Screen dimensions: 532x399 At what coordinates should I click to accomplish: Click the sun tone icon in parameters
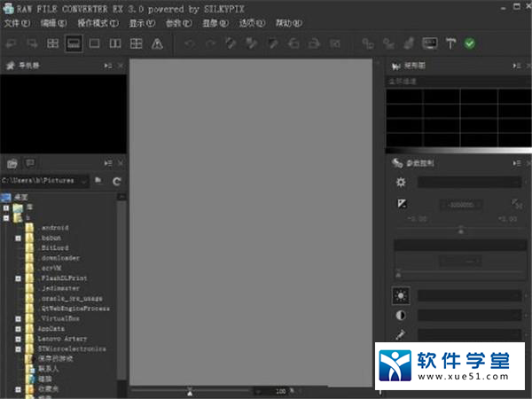[x=401, y=295]
